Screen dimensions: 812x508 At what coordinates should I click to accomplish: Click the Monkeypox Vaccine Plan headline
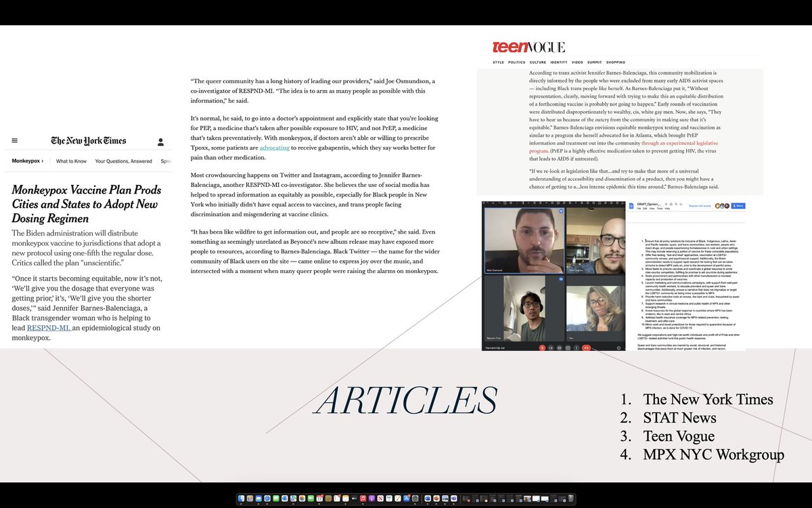86,204
